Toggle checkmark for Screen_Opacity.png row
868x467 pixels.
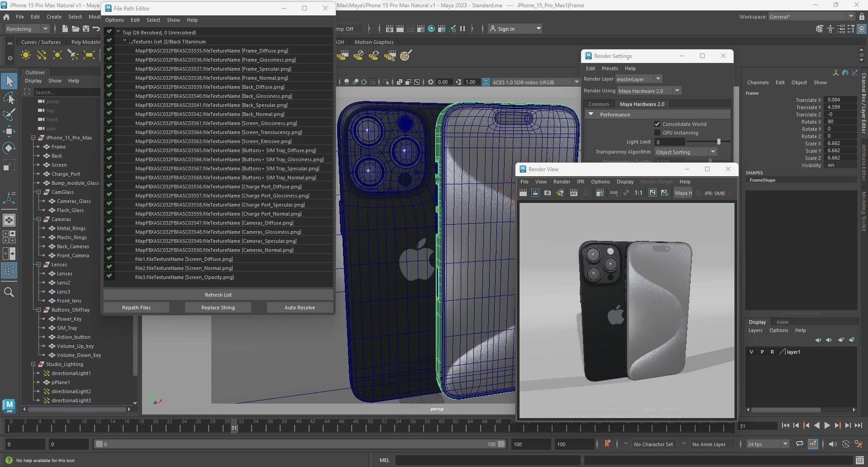(x=109, y=276)
